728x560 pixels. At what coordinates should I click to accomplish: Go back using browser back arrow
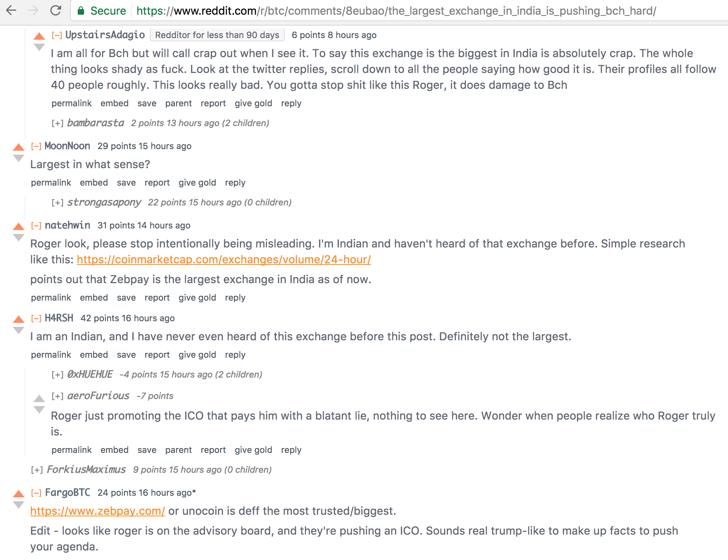(x=11, y=11)
